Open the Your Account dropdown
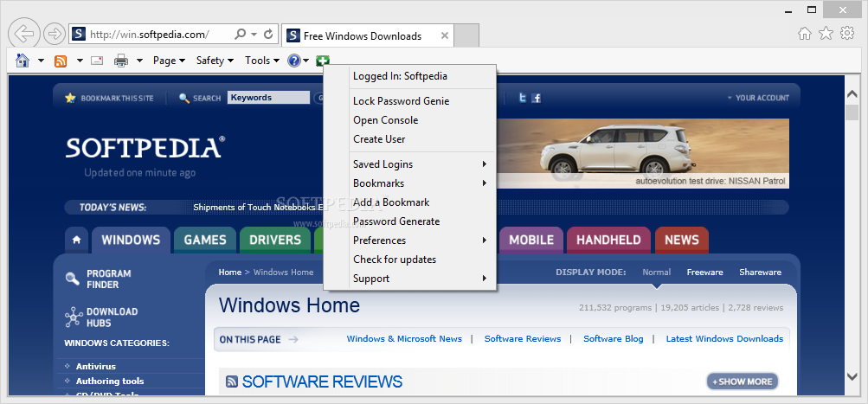This screenshot has width=868, height=404. pos(758,98)
